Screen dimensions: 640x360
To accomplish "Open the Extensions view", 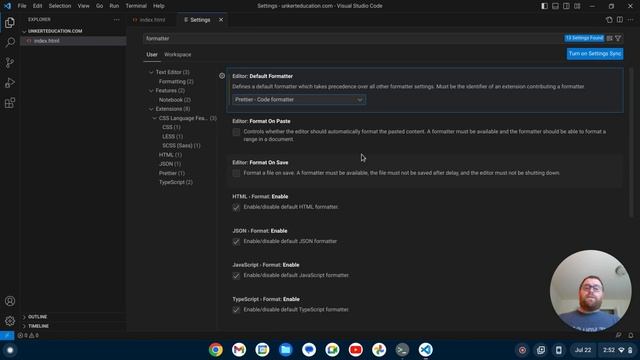I will pos(10,102).
